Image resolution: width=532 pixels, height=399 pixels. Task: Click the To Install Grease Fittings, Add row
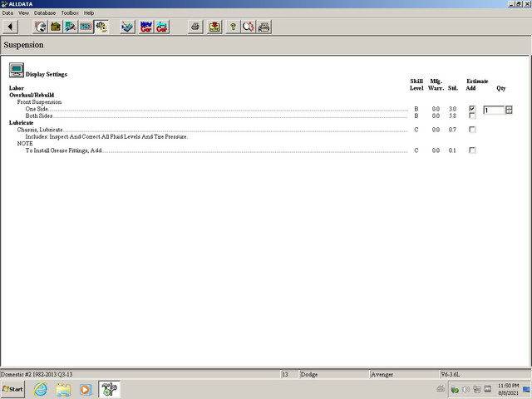point(241,150)
